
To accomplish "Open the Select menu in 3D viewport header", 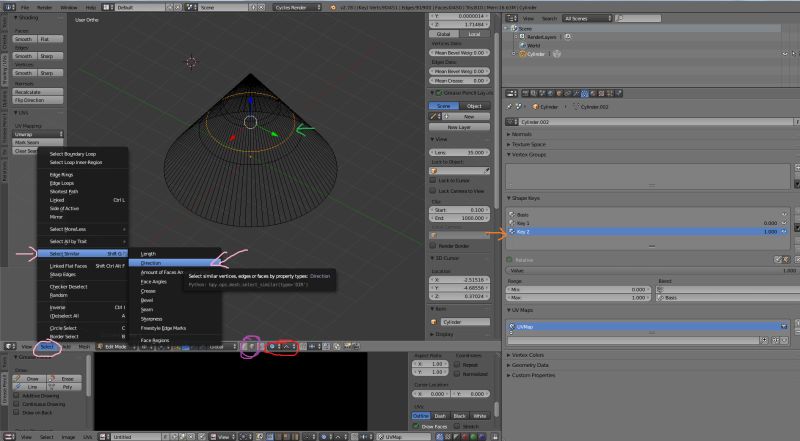I will (x=47, y=347).
